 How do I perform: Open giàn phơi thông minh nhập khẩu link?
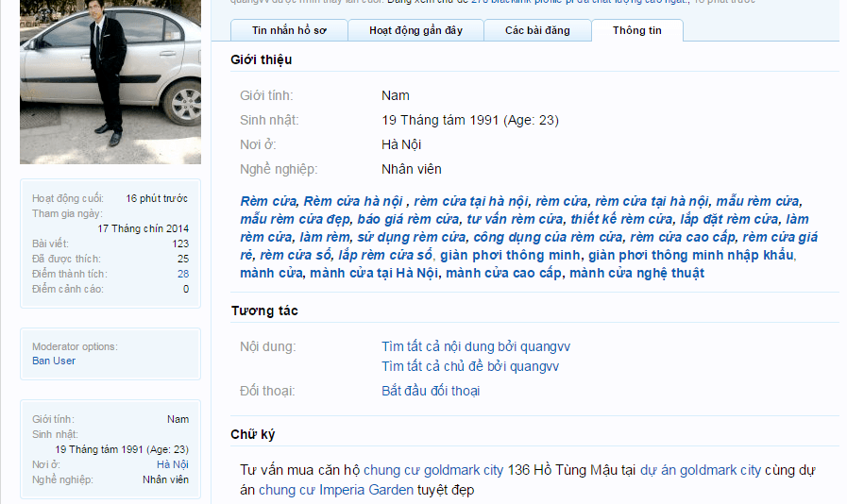click(x=691, y=255)
